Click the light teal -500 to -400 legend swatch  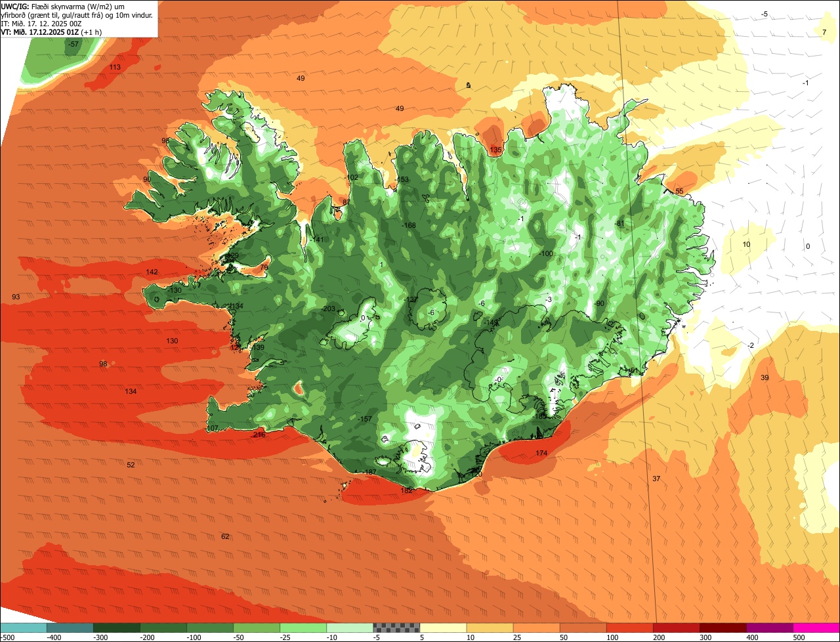[x=24, y=628]
